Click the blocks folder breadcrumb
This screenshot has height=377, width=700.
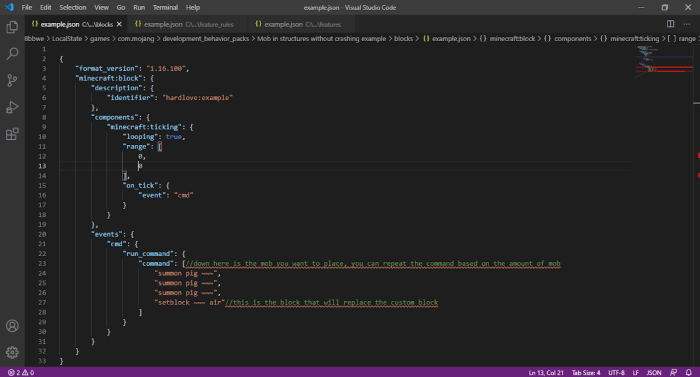[404, 38]
